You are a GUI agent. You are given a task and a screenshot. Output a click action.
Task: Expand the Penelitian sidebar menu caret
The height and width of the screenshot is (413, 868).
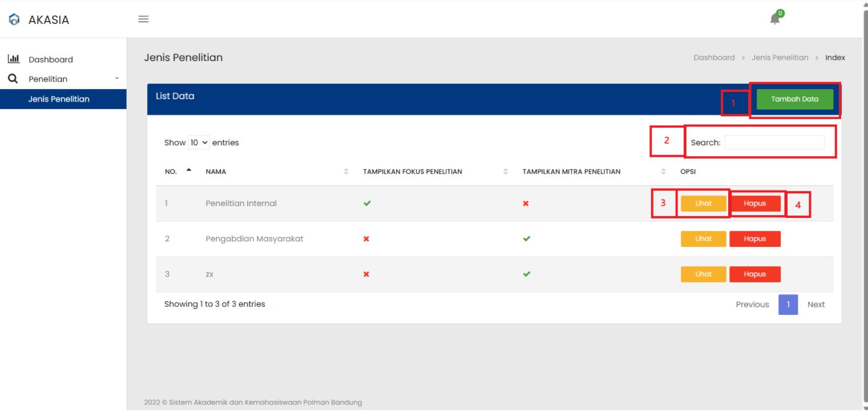click(x=117, y=79)
